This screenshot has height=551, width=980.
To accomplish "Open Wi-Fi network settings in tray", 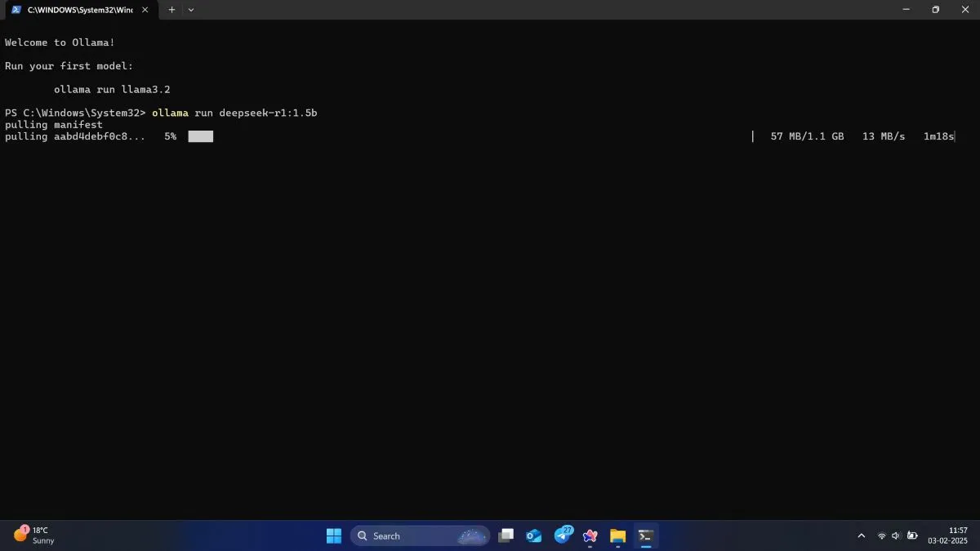I will pos(881,535).
